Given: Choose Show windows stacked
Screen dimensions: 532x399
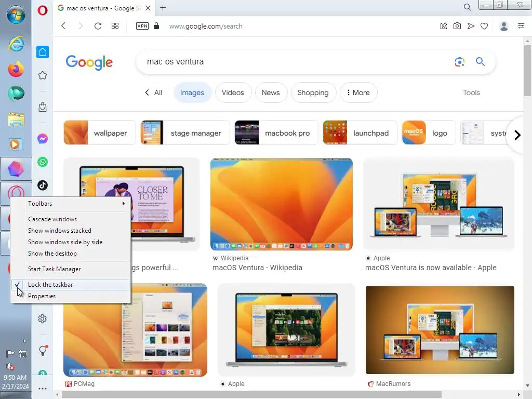Looking at the screenshot, I should pyautogui.click(x=70, y=231).
